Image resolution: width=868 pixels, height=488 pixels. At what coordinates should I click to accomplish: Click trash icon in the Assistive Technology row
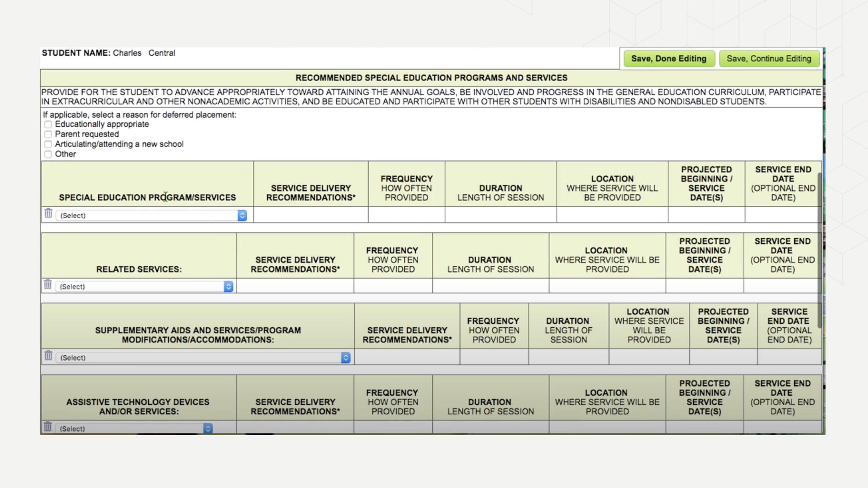(x=48, y=427)
